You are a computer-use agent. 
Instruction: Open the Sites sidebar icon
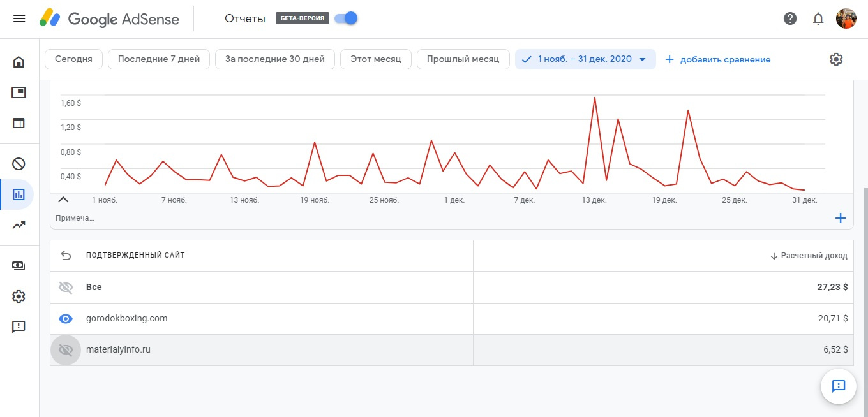tap(19, 123)
